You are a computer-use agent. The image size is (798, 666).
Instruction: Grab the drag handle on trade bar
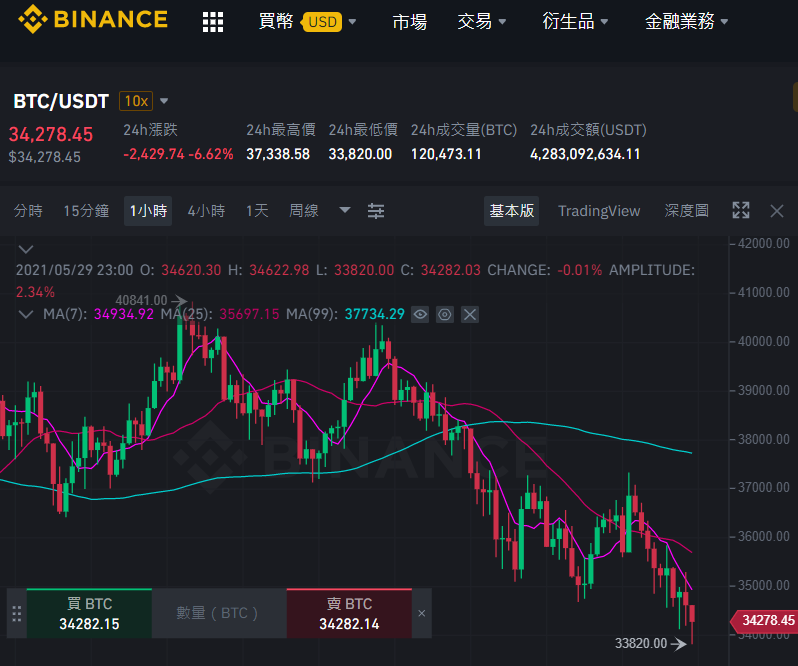(16, 614)
